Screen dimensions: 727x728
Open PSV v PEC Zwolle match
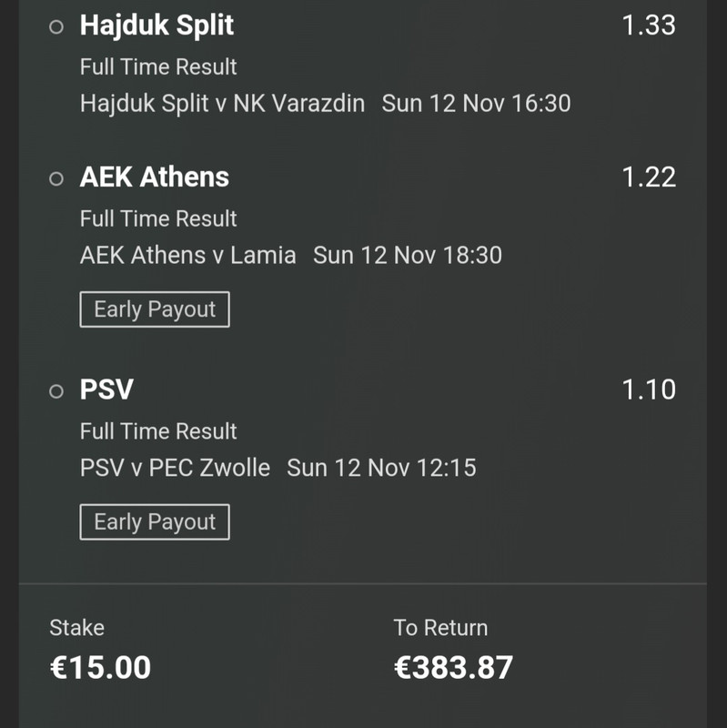click(175, 468)
